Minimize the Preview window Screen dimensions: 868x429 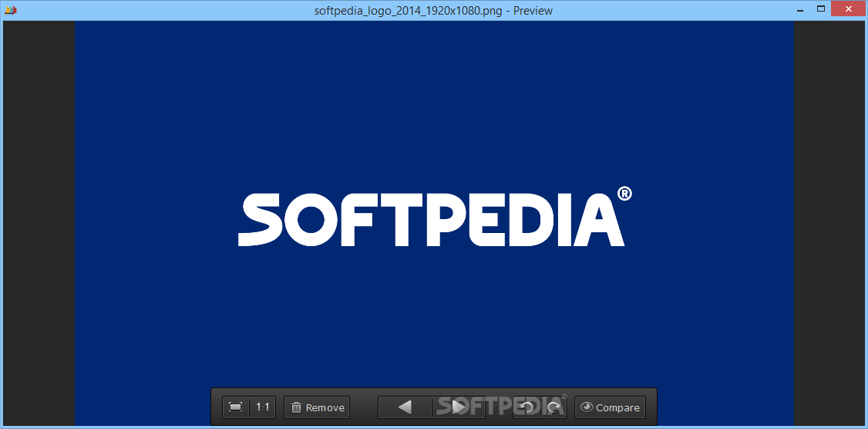[x=800, y=9]
